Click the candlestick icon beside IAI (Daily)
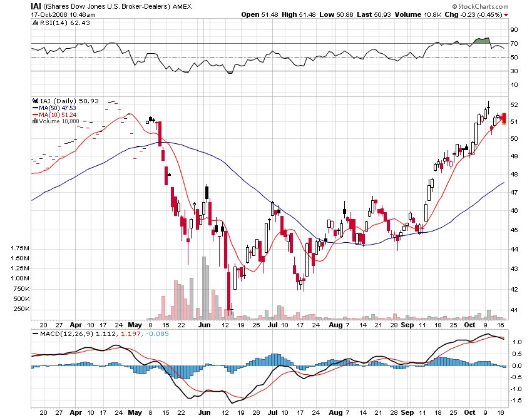This screenshot has width=532, height=418. click(35, 101)
